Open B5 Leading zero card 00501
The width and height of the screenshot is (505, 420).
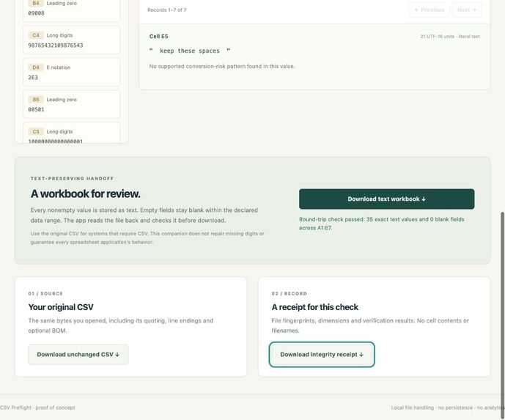[72, 104]
